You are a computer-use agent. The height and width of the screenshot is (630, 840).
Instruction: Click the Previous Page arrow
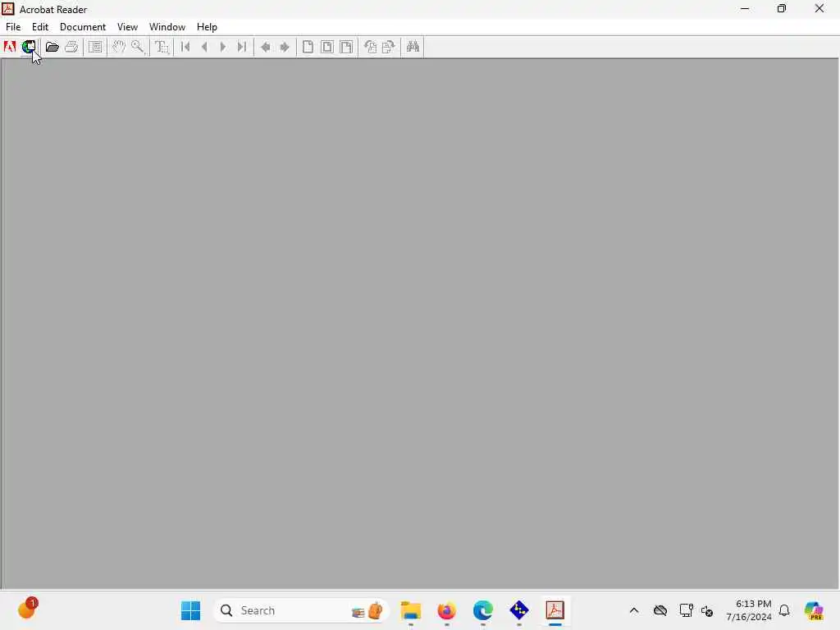[x=204, y=47]
